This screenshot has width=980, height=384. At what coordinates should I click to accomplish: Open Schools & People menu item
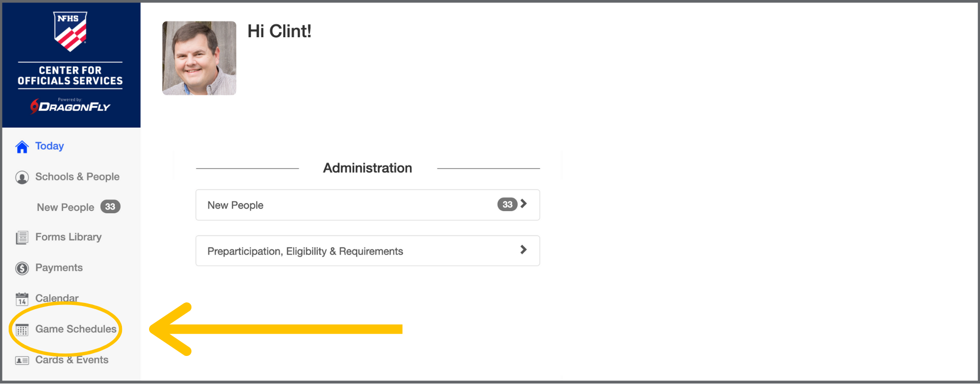tap(77, 177)
